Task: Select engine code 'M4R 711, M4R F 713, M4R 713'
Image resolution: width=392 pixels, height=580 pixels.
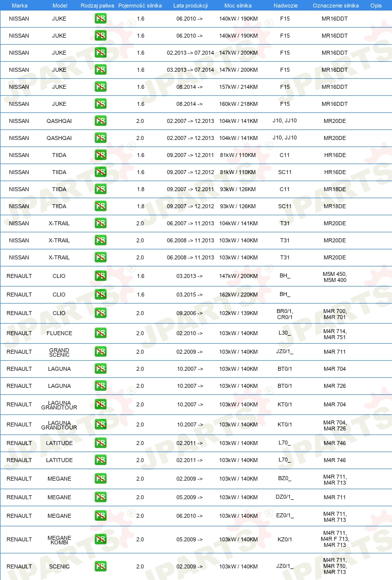Action: click(x=335, y=539)
